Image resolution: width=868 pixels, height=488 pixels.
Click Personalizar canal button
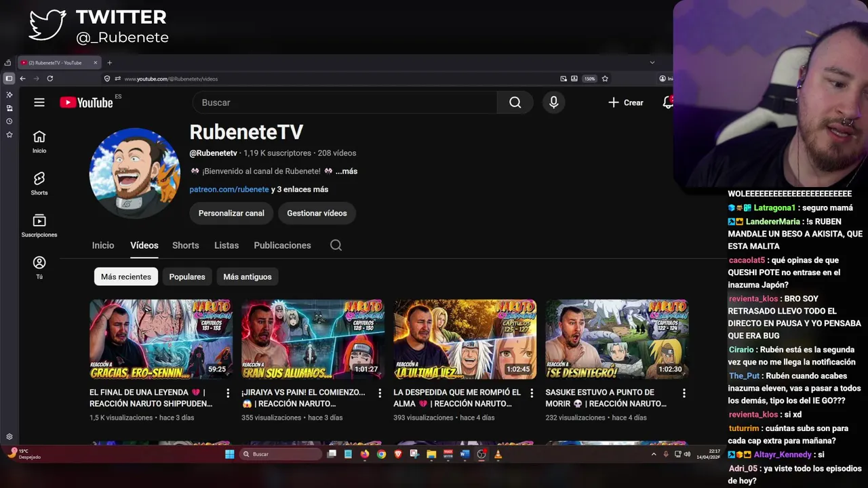[231, 213]
